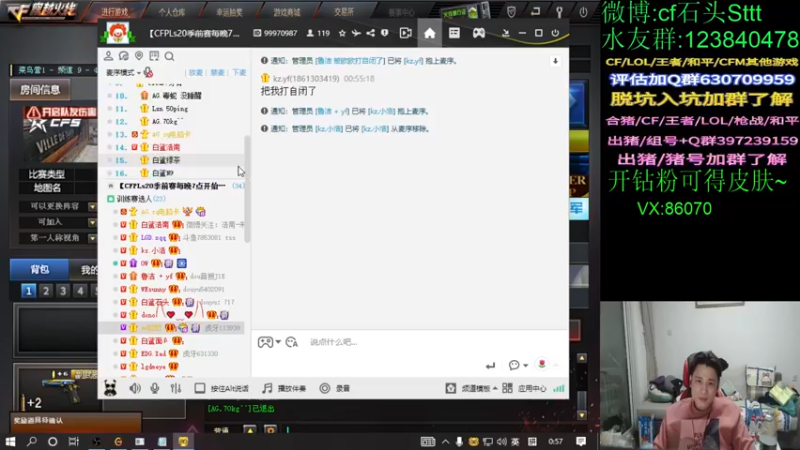The image size is (800, 450).
Task: Click the channel list vertical scrollbar
Action: pos(247,189)
